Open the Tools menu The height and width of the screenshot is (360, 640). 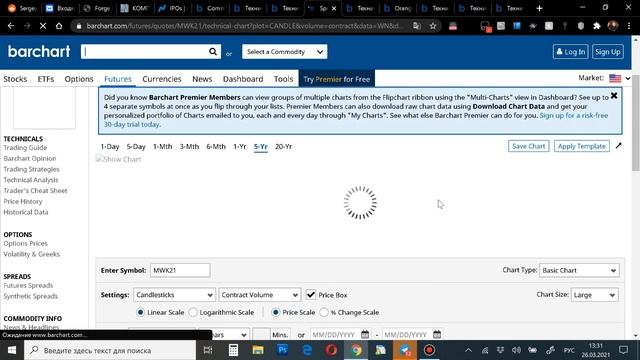(283, 79)
